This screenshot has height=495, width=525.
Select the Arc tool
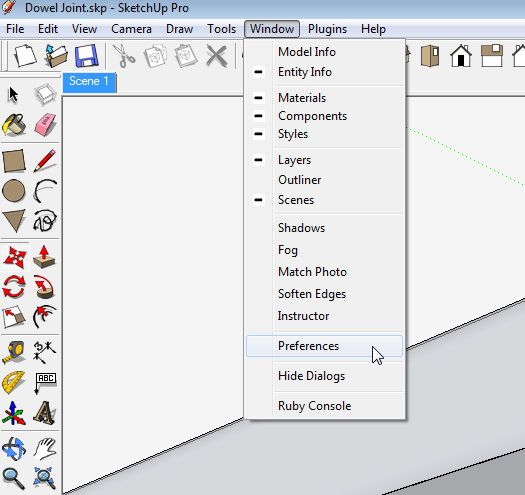point(45,191)
